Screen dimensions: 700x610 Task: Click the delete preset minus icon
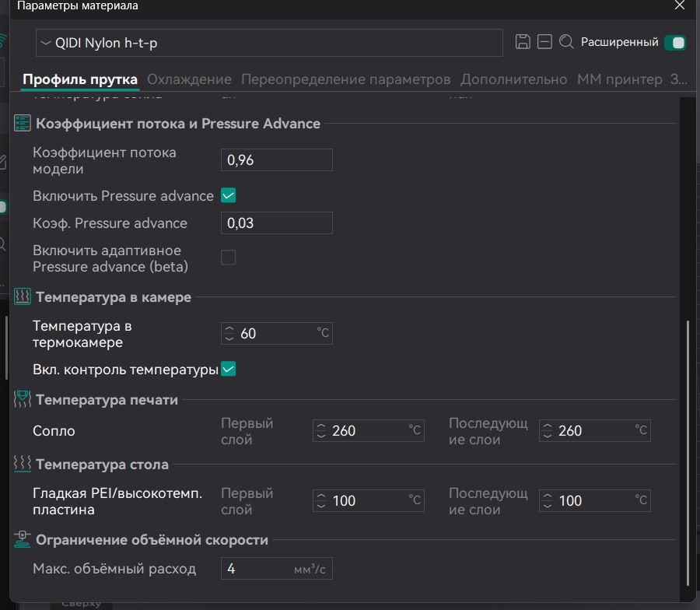pyautogui.click(x=544, y=42)
